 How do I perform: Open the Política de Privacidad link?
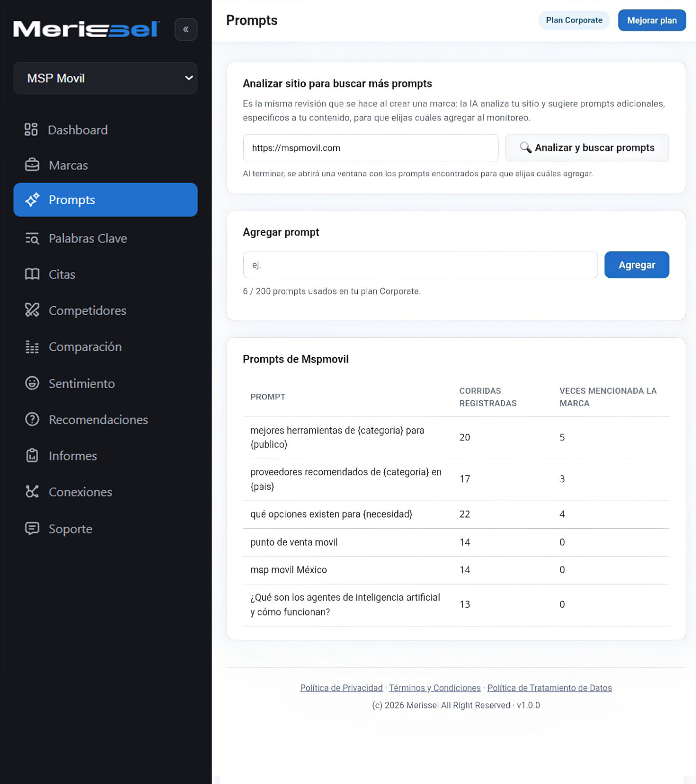coord(341,688)
